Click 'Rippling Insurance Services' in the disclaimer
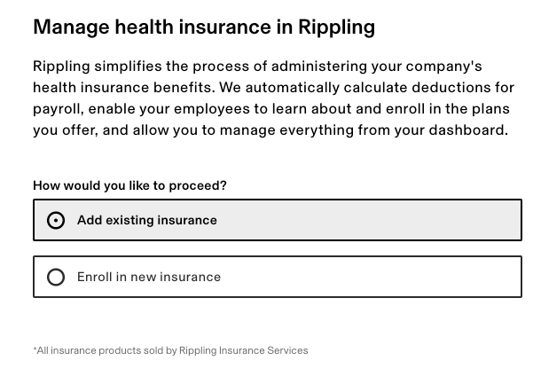Viewport: 533px width, 392px height. pos(243,350)
